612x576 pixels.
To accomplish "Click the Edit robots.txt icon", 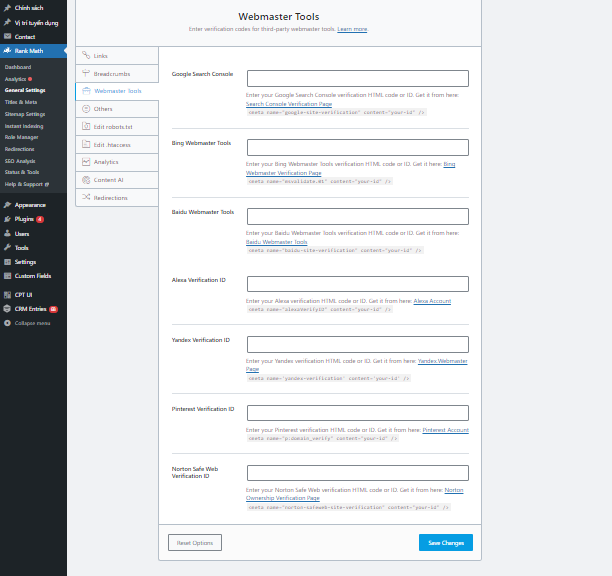I will [86, 126].
